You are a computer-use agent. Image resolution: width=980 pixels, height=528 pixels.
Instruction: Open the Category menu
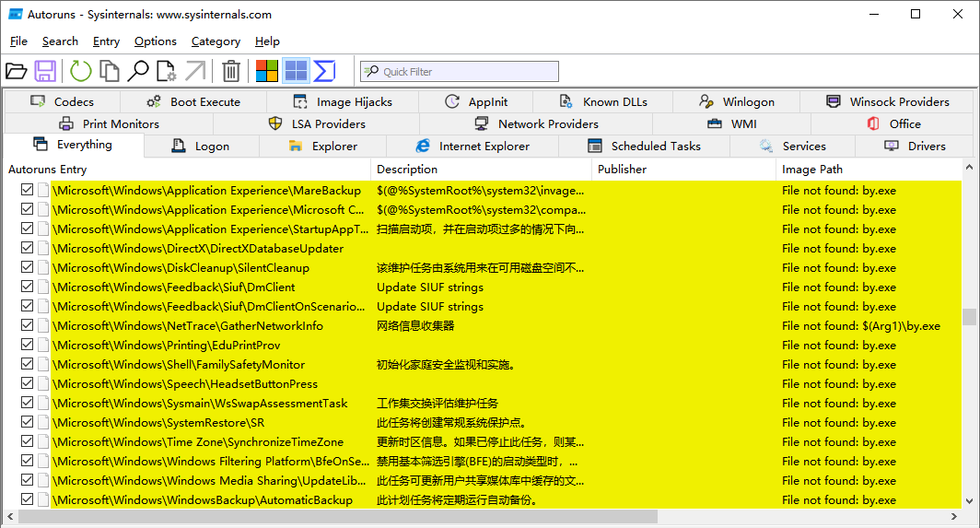216,41
